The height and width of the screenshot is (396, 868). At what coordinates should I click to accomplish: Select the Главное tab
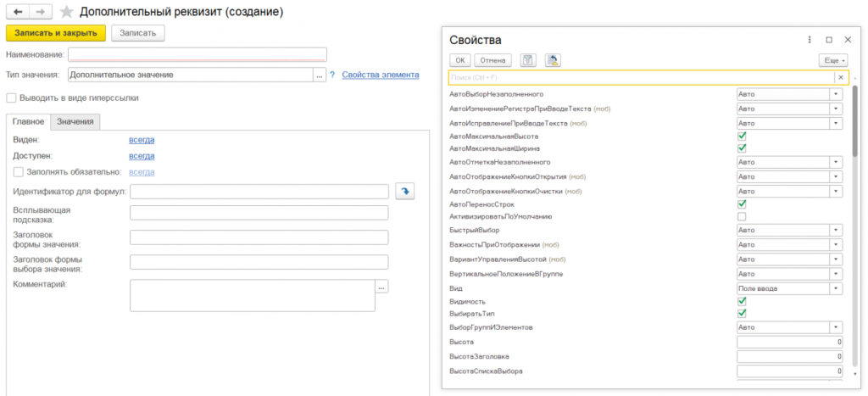(x=28, y=122)
